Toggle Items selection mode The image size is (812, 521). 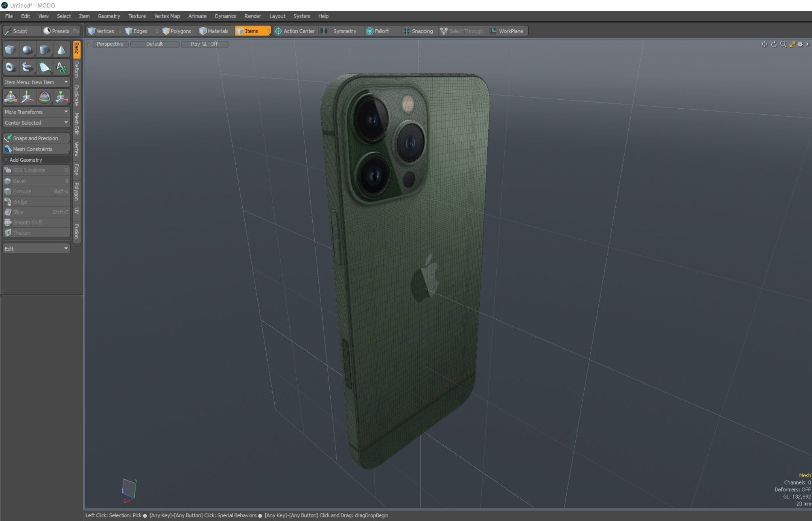[x=252, y=31]
